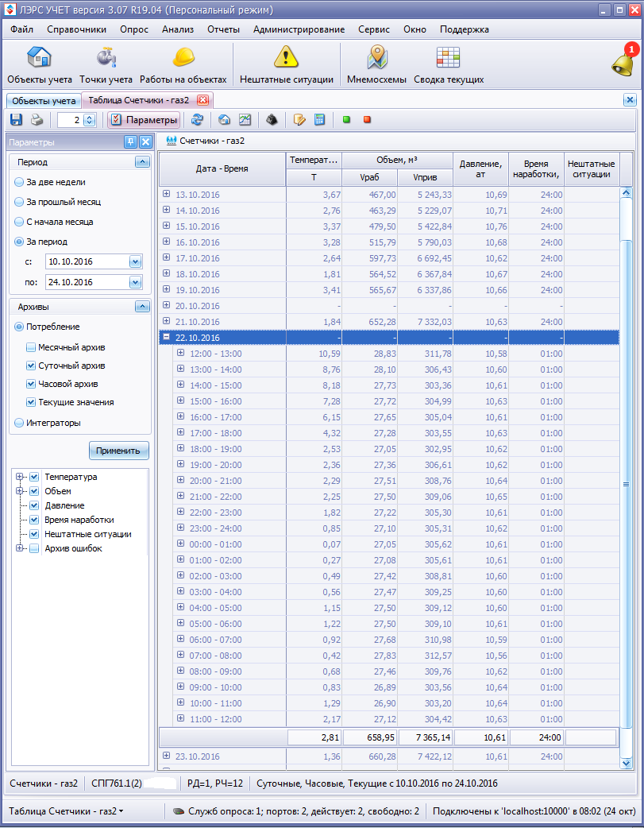The width and height of the screenshot is (644, 828).
Task: Open the Опрос menu
Action: click(134, 29)
